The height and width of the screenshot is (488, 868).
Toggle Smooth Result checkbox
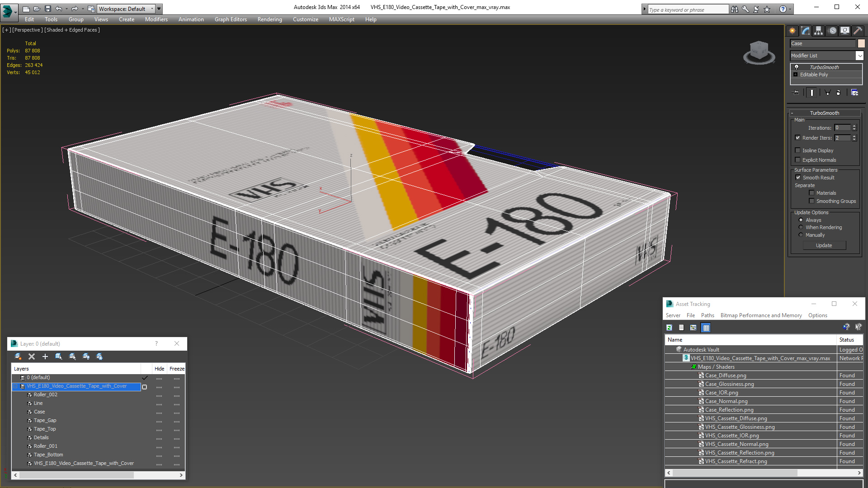point(798,178)
